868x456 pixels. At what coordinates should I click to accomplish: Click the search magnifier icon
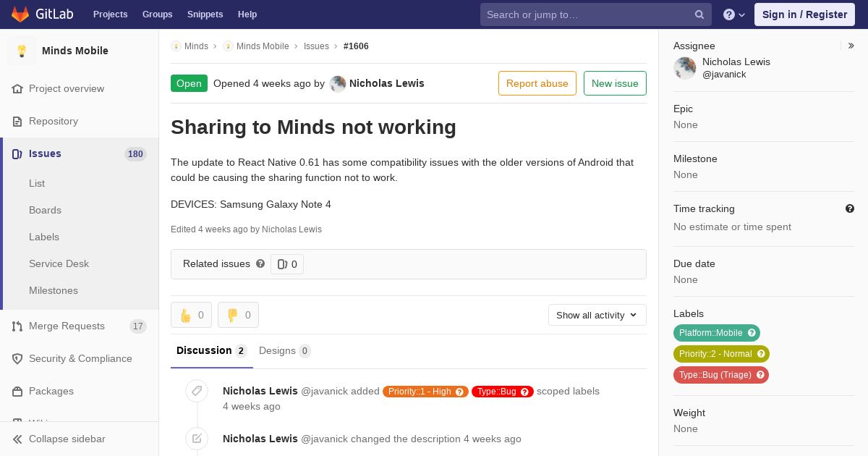(699, 14)
